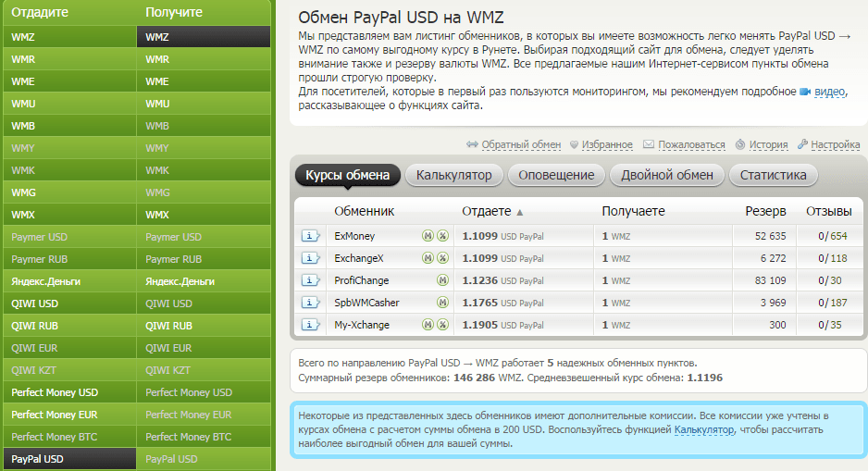Select WMG in Отдадите column
The width and height of the screenshot is (868, 471).
(x=69, y=192)
